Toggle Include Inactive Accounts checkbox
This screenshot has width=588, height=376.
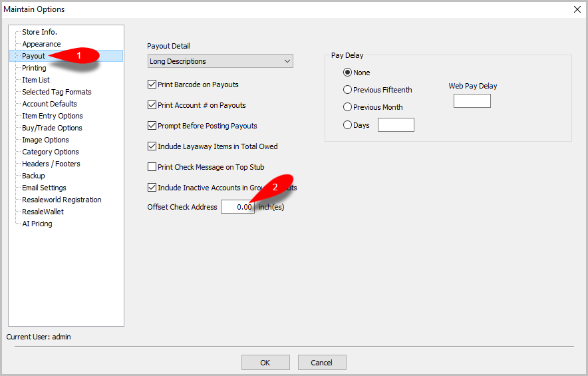click(152, 188)
